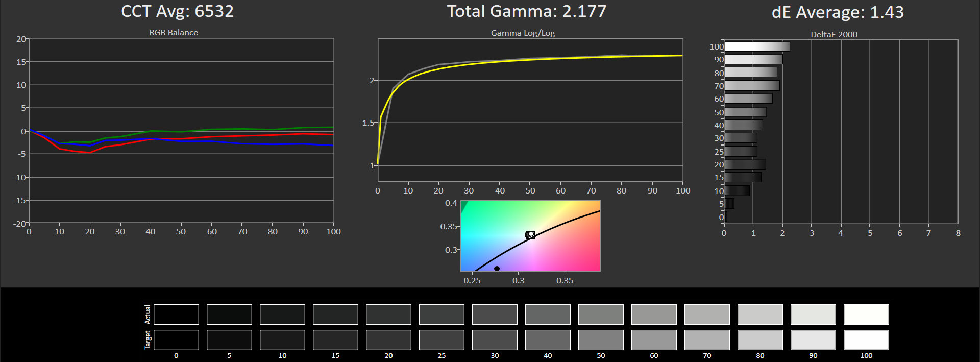Select the Actual swatch for level 50
Screen dimensions: 980x362
click(601, 315)
